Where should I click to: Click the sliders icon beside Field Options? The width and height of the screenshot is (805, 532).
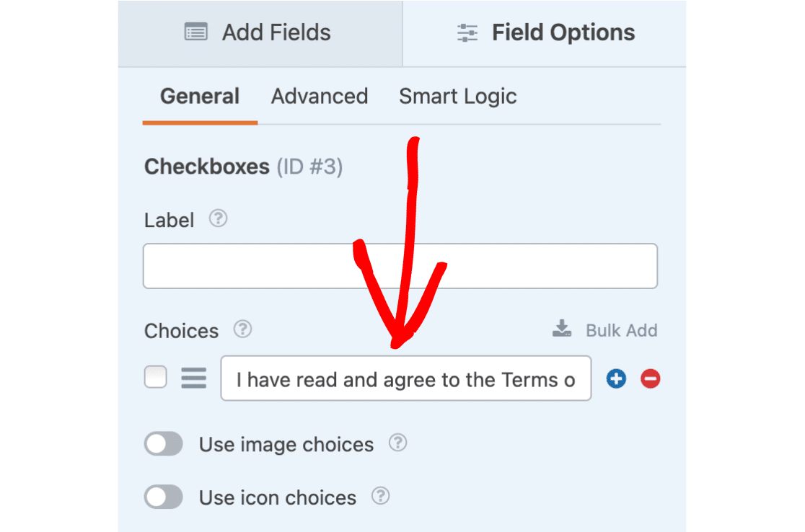click(467, 33)
